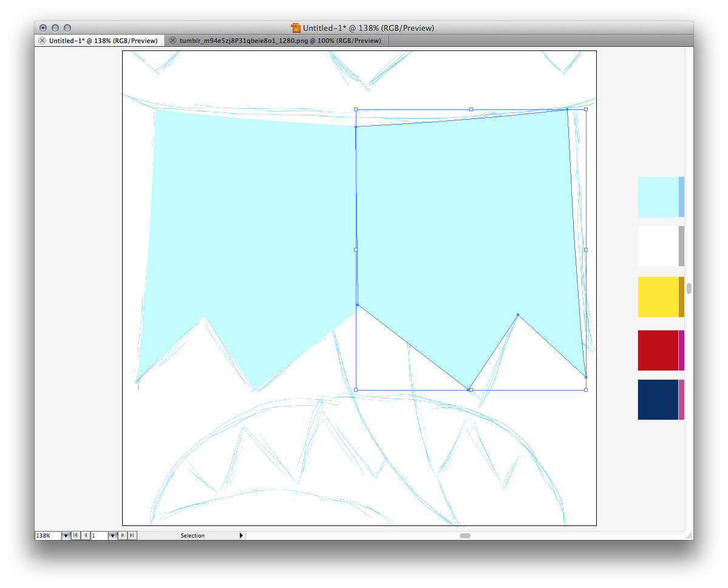Open the zoom level dropdown
Screen dimensions: 728x588
(x=66, y=535)
